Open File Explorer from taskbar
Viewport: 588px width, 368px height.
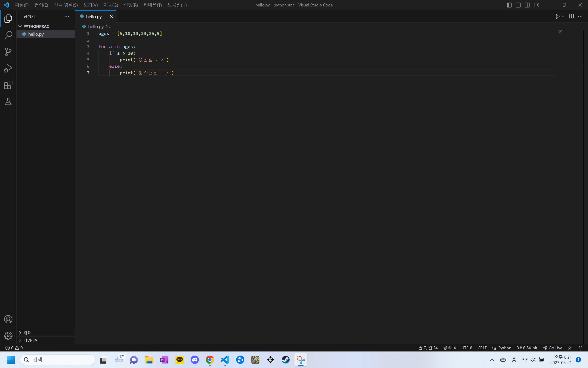point(149,360)
